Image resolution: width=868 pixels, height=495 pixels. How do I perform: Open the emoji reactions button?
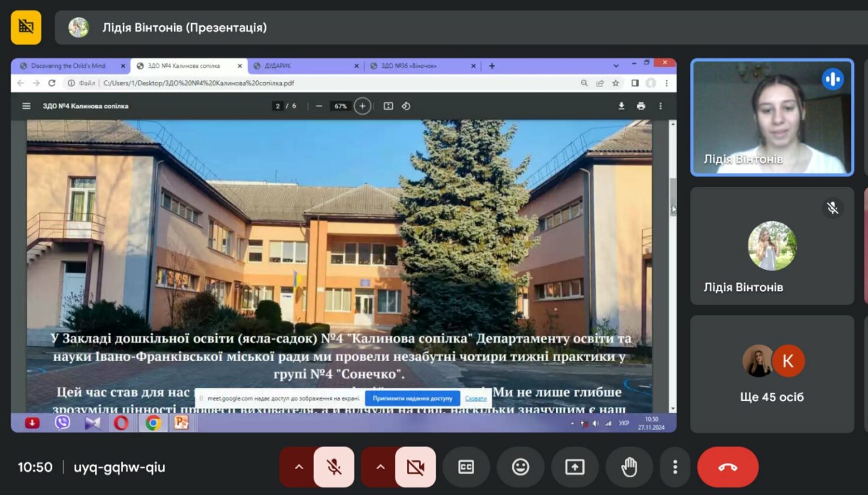520,467
